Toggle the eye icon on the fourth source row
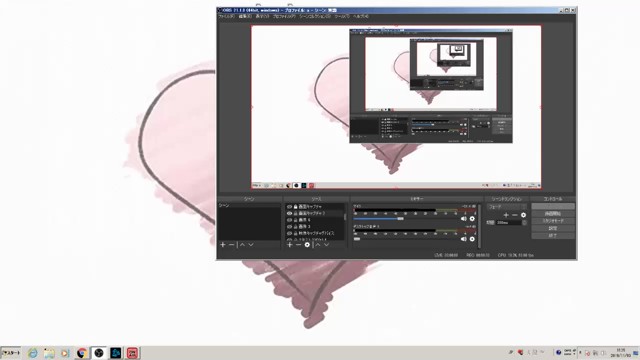This screenshot has width=640, height=360. (x=289, y=227)
